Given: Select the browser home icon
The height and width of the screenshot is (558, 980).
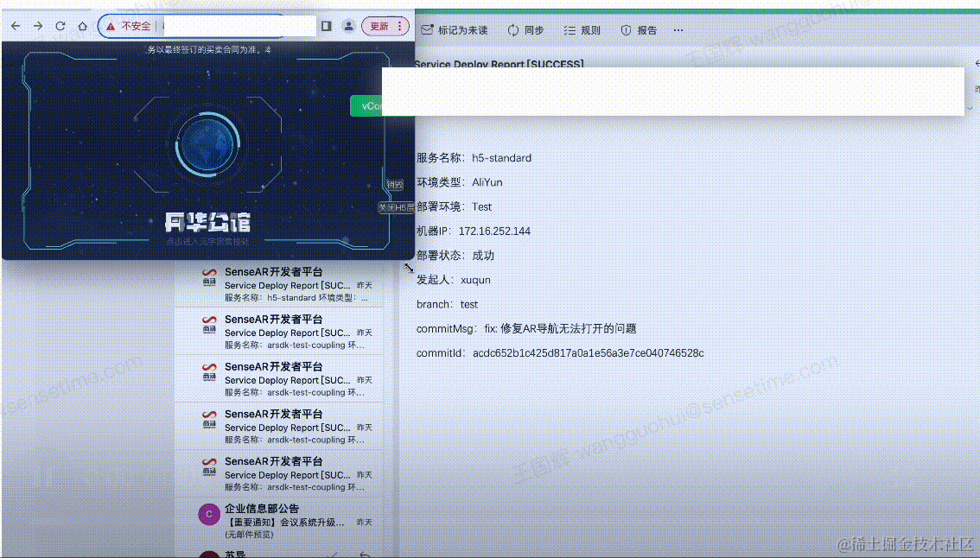Looking at the screenshot, I should click(81, 26).
